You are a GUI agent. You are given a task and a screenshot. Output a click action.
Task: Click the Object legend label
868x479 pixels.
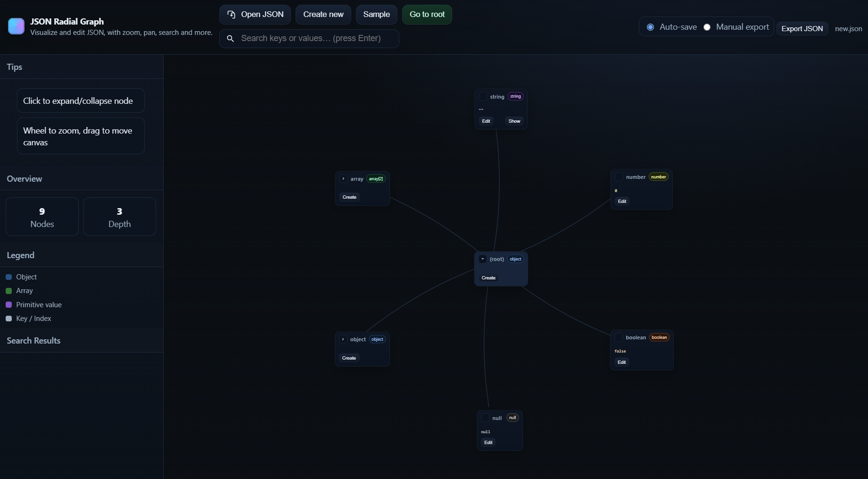tap(26, 277)
